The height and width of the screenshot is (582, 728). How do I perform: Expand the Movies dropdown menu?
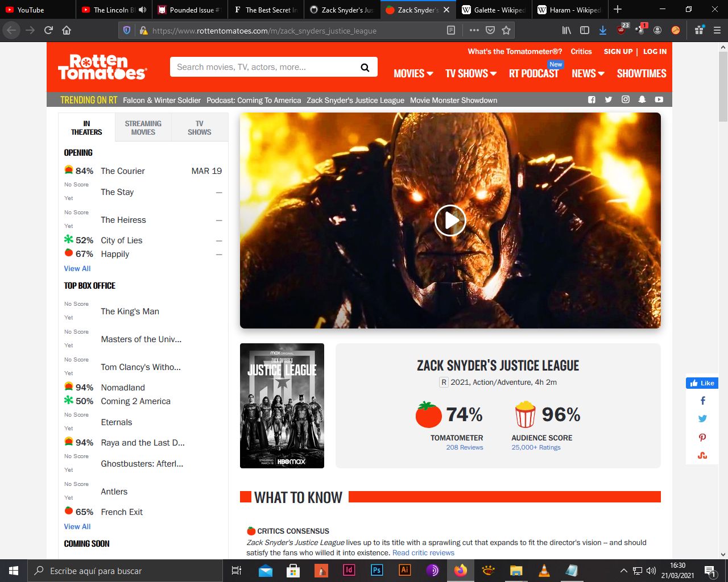click(x=413, y=73)
